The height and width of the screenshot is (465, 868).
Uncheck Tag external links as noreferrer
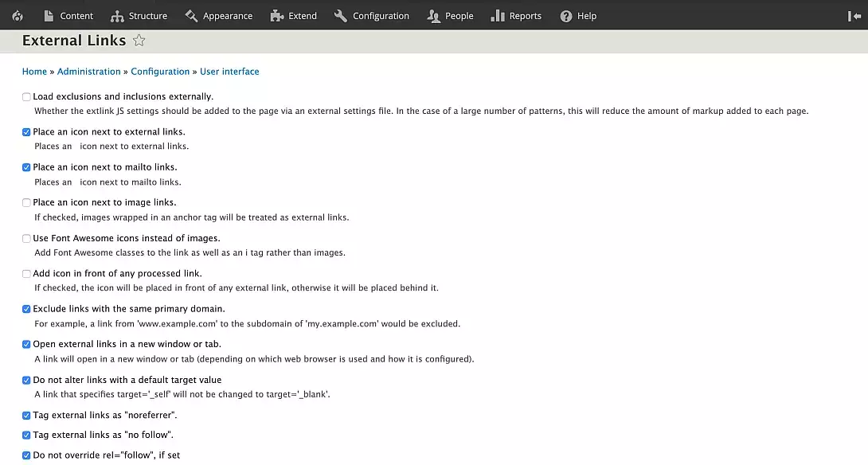click(25, 415)
